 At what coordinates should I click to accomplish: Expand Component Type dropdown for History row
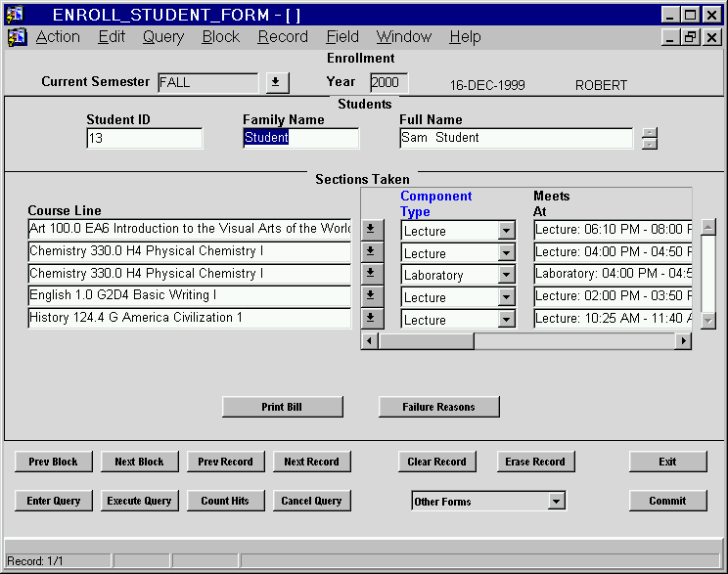coord(506,319)
